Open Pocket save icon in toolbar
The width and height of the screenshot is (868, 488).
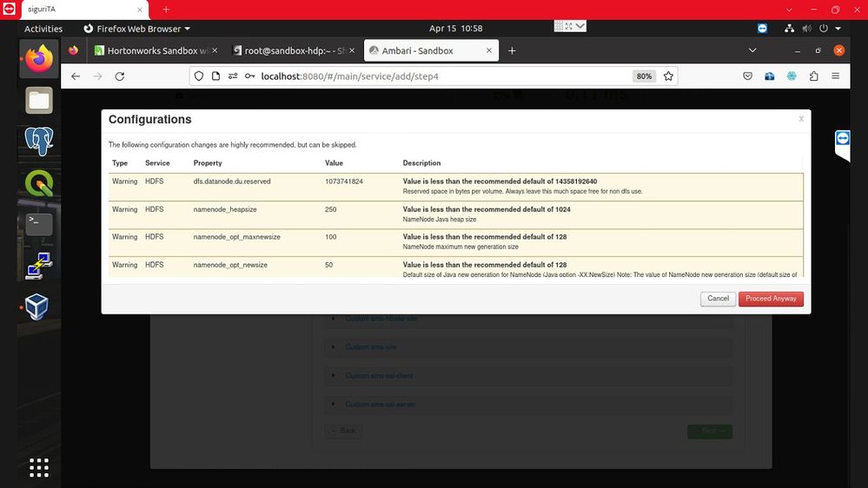coord(747,76)
